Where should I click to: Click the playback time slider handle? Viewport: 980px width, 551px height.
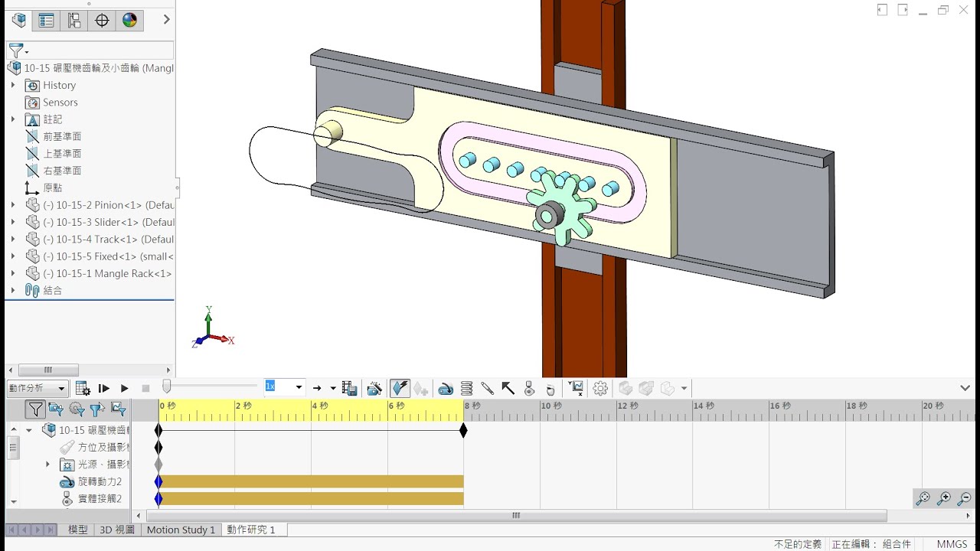click(x=166, y=387)
